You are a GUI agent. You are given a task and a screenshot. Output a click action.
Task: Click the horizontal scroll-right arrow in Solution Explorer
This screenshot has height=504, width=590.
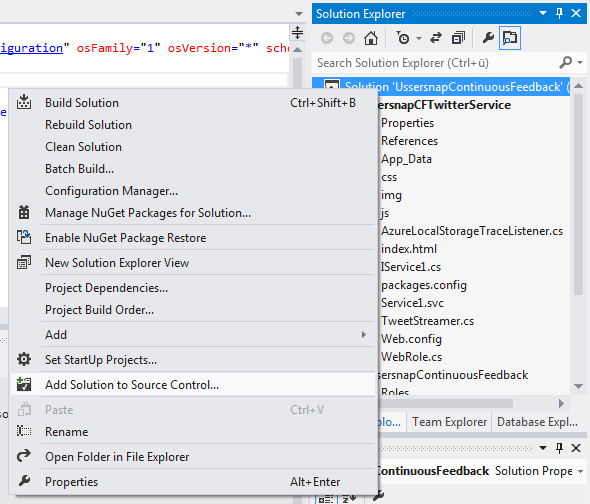pos(561,403)
